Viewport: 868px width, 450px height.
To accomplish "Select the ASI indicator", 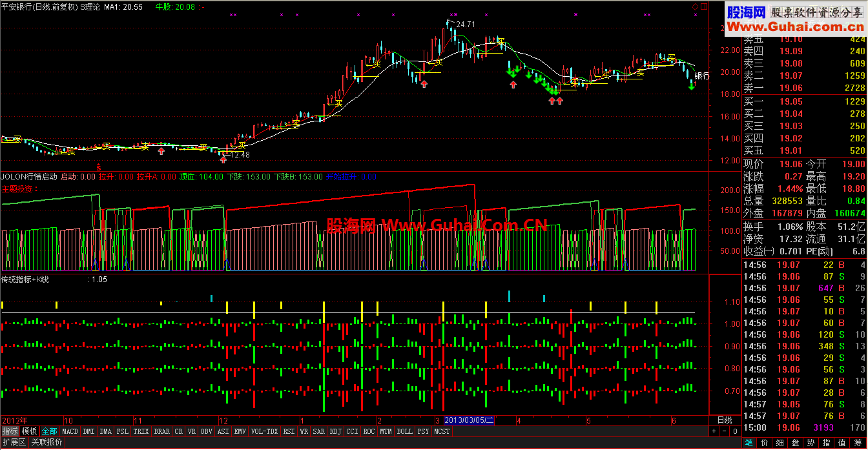I will (223, 431).
